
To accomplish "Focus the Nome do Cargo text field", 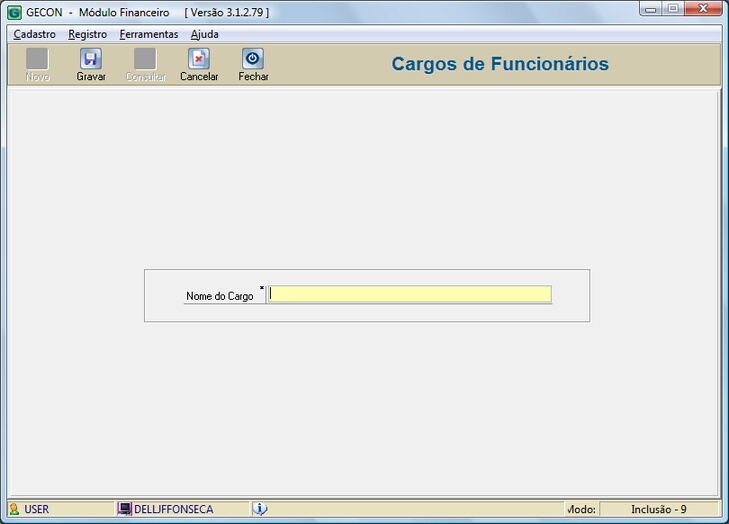I will (410, 294).
